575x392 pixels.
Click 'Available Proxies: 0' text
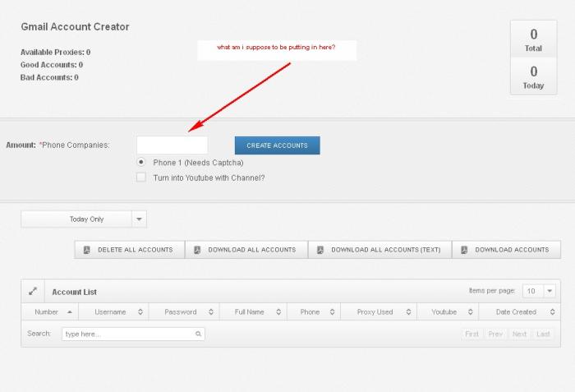[x=55, y=52]
